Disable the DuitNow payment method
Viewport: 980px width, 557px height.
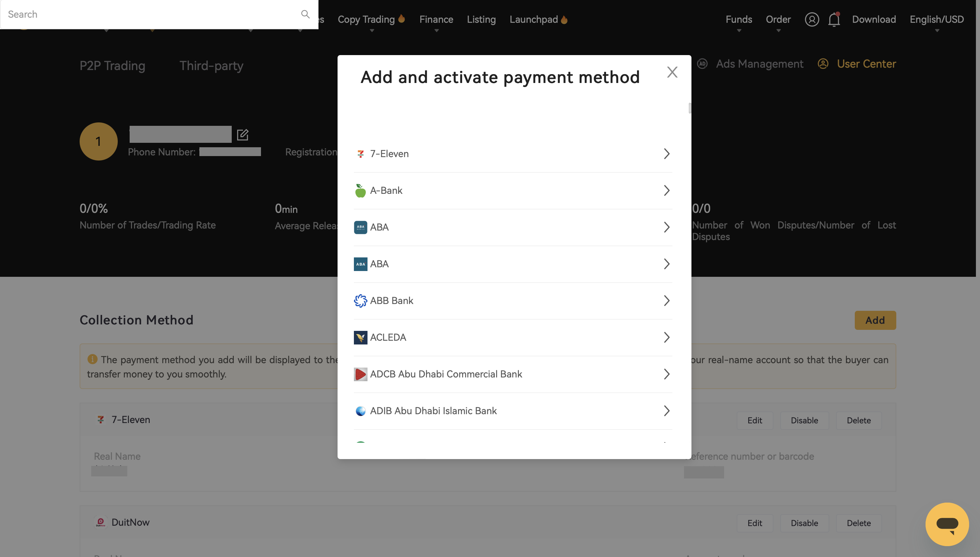pyautogui.click(x=804, y=523)
